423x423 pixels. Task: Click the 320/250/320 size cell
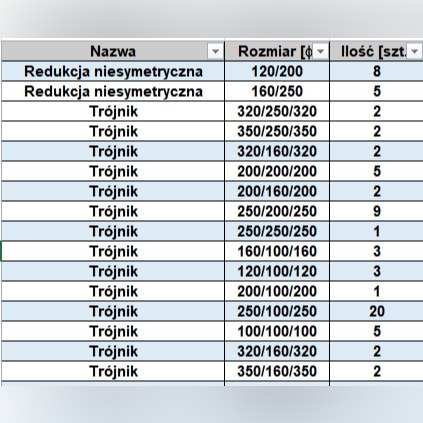277,111
